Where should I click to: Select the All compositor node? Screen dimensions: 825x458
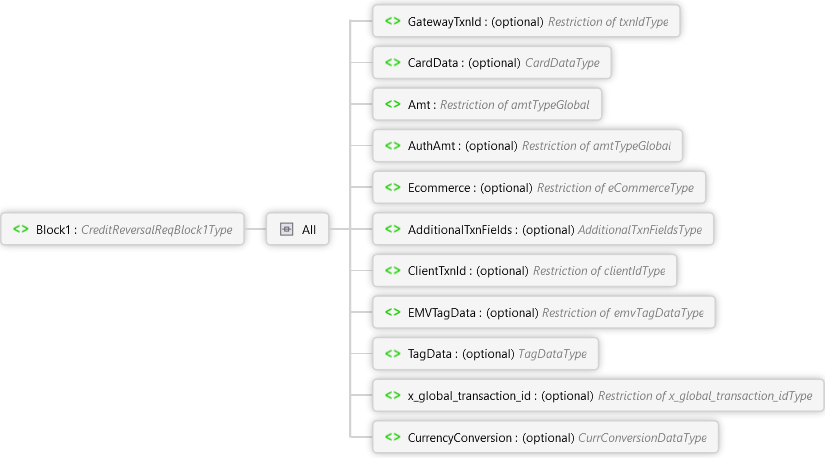[298, 229]
